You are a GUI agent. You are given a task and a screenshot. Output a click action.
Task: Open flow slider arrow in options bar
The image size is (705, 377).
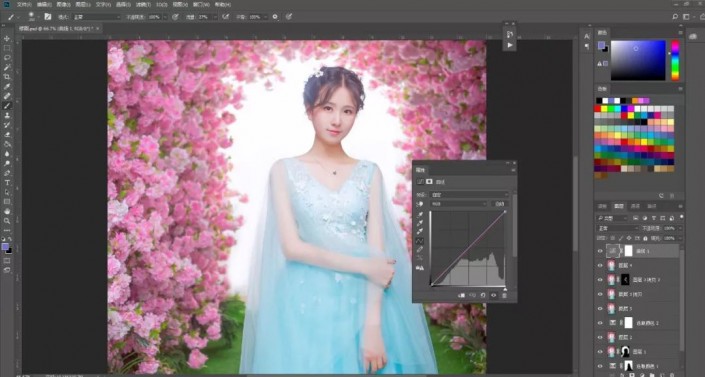(214, 17)
